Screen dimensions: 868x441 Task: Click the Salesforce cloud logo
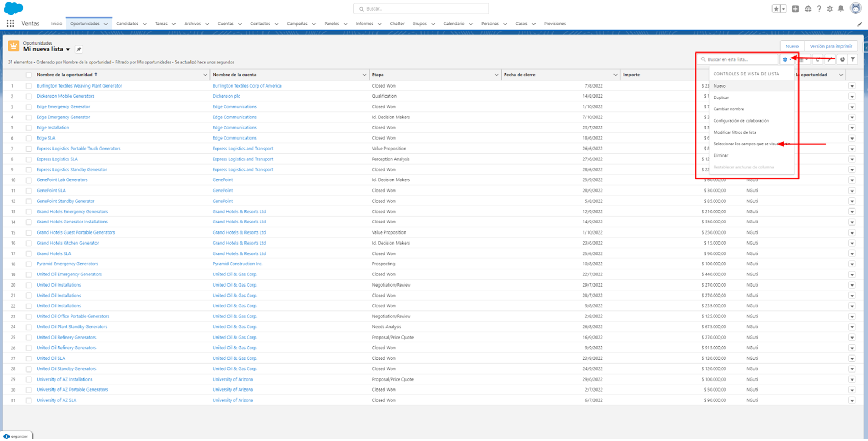[13, 8]
